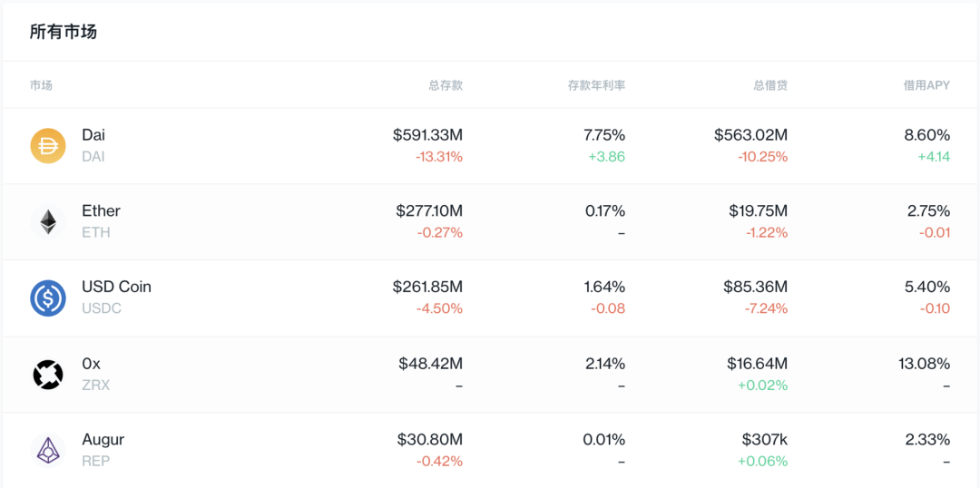Click 0x total borrow $16.64M
This screenshot has height=488, width=980.
point(757,363)
